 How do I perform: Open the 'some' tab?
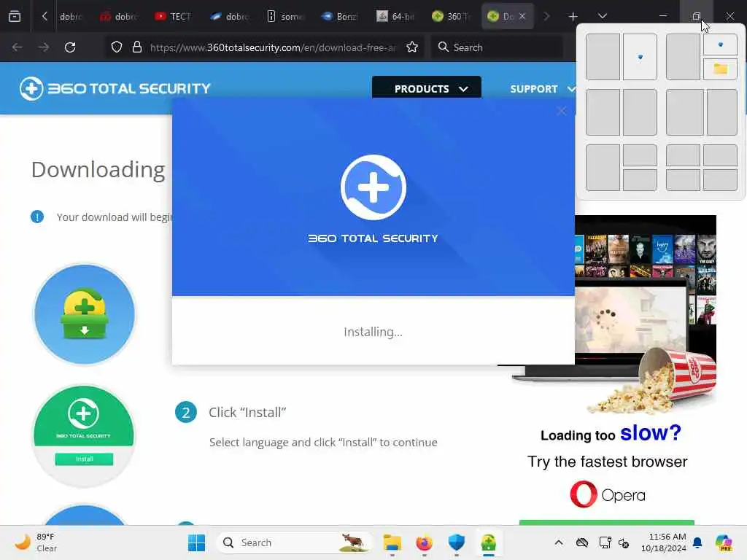pos(285,16)
